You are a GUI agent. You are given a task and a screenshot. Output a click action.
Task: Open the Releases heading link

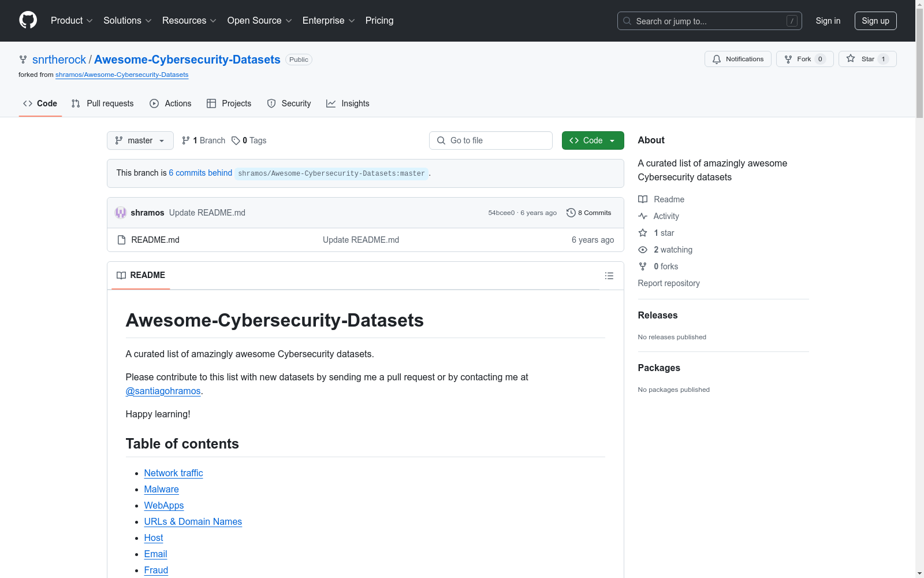[x=658, y=315]
